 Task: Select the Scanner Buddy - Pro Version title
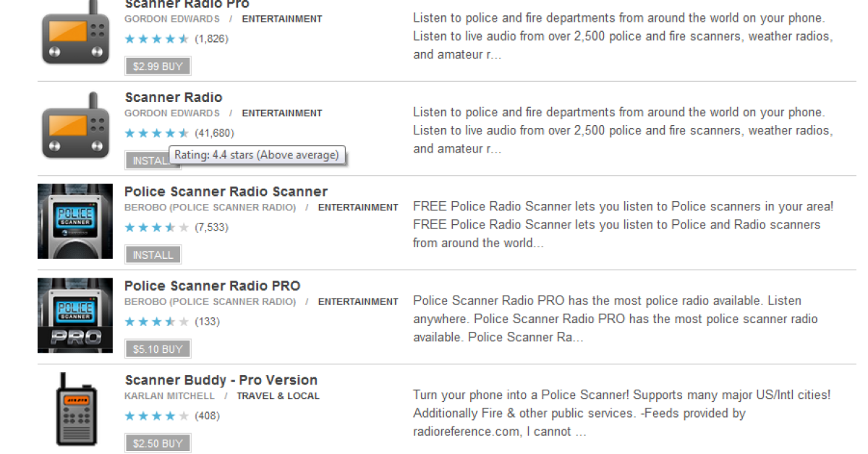point(221,380)
